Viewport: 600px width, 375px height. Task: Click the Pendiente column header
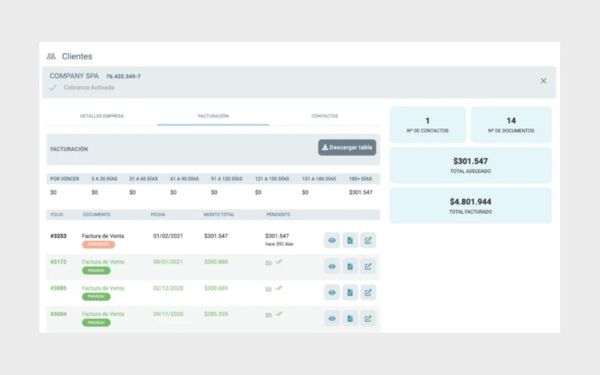coord(278,214)
